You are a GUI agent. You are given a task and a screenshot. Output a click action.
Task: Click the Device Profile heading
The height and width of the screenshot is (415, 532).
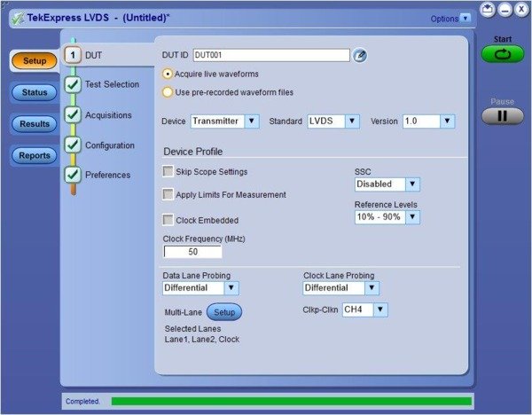[193, 152]
